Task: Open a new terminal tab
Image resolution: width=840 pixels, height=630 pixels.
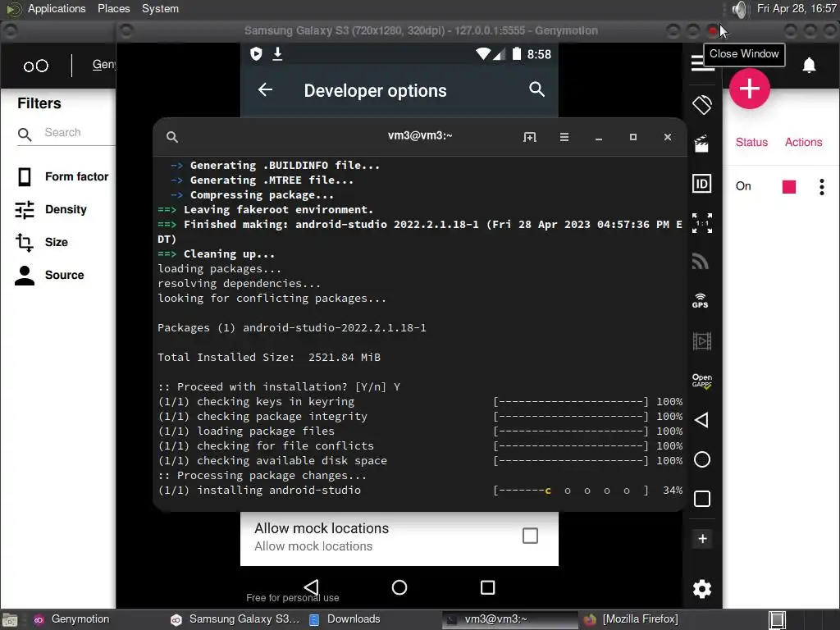Action: click(x=529, y=137)
